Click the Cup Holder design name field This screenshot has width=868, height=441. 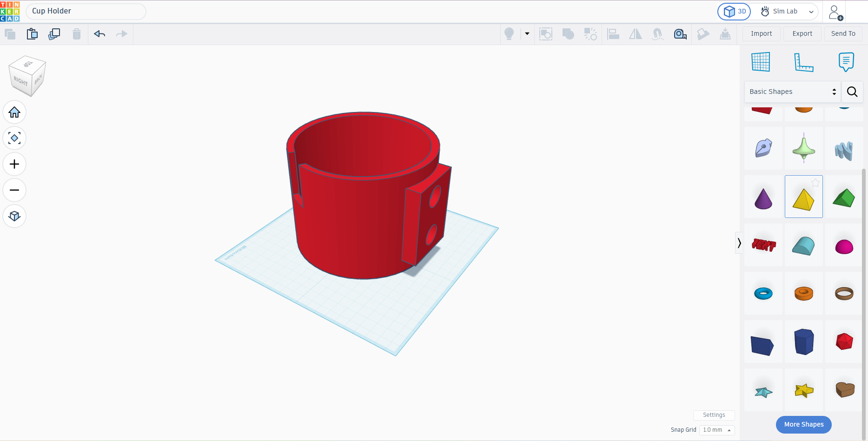click(86, 11)
